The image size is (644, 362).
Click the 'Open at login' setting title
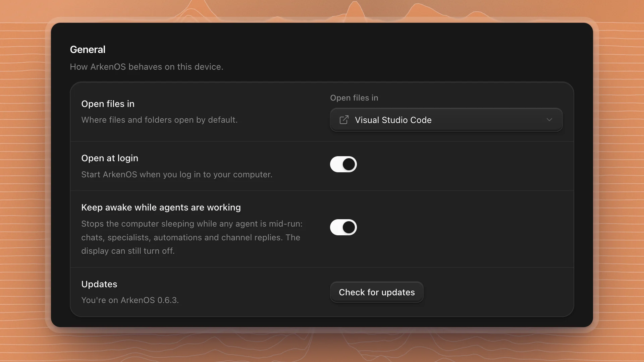pos(110,158)
